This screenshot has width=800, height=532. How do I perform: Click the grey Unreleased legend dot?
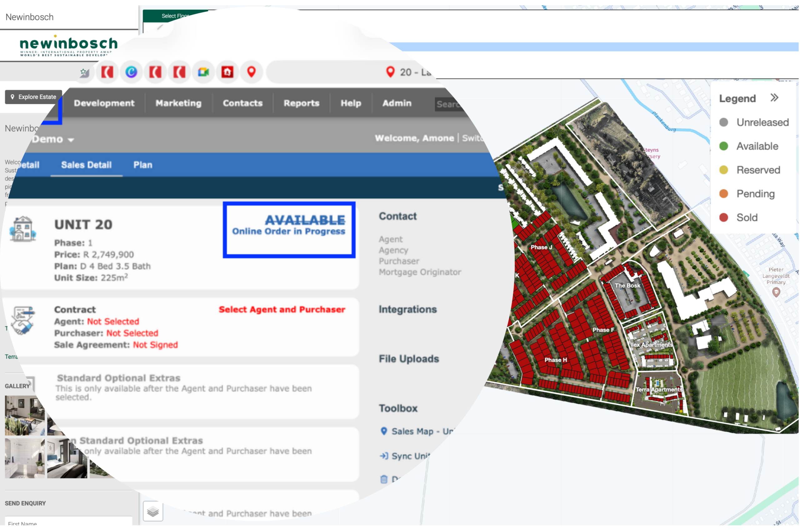(x=724, y=122)
